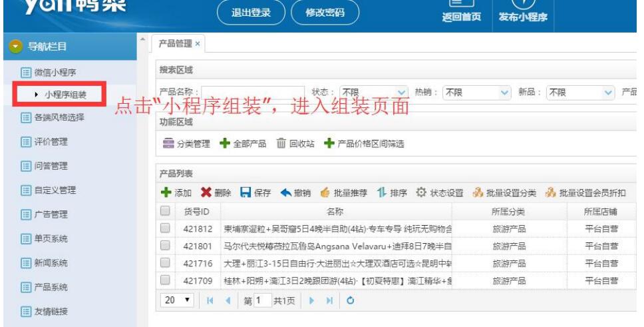Click the green plus 添加 icon
The image size is (644, 327).
click(165, 193)
